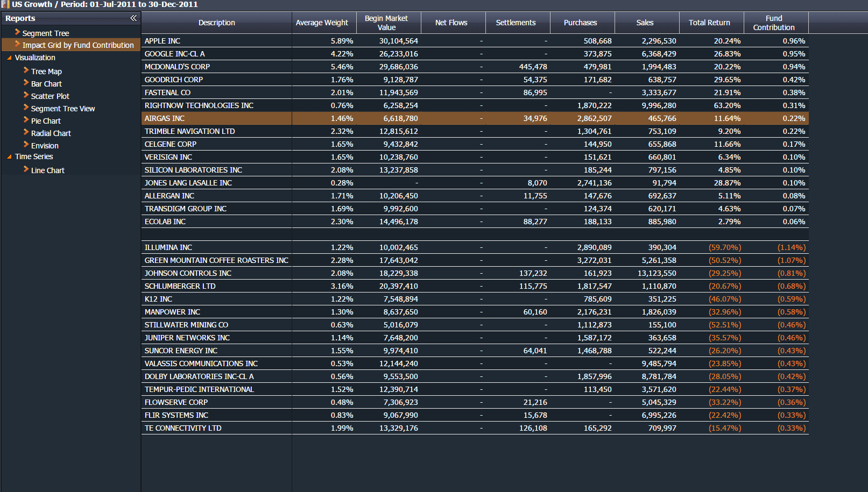Click the arrow icon next to Pie Chart
The image size is (868, 492).
26,120
